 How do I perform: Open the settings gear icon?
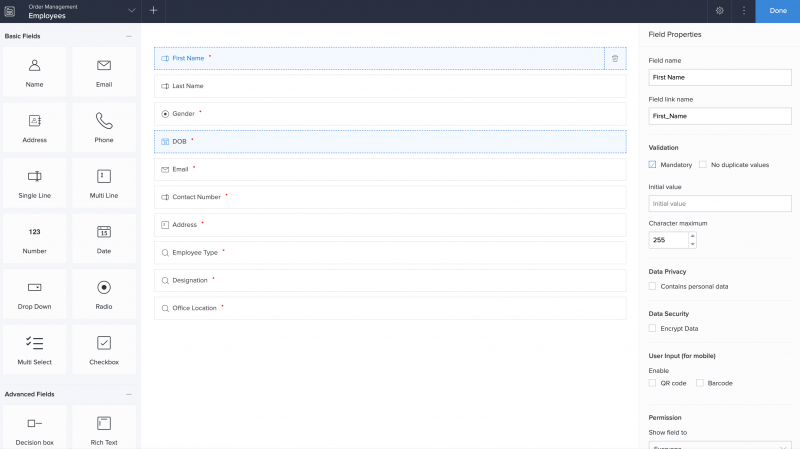pyautogui.click(x=720, y=11)
